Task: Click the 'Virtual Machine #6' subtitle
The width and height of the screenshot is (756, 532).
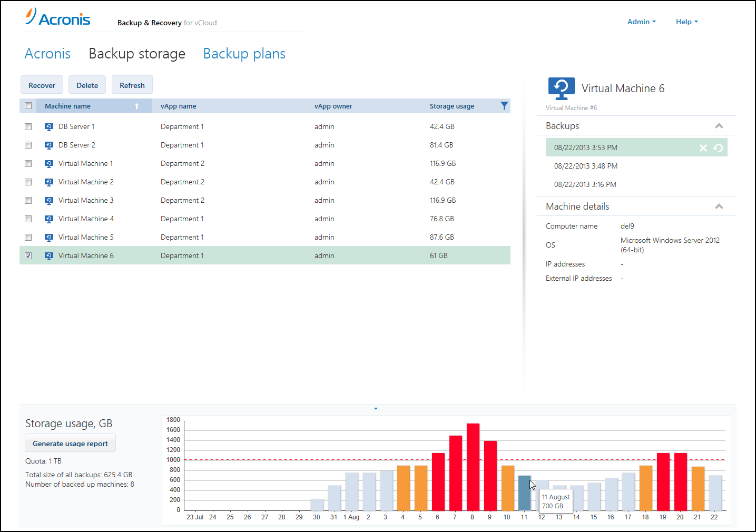Action: 571,108
